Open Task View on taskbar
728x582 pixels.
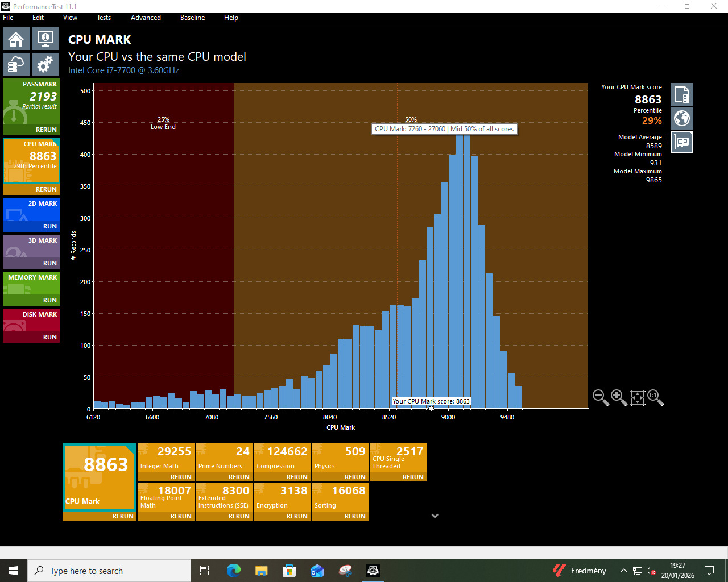pos(205,571)
